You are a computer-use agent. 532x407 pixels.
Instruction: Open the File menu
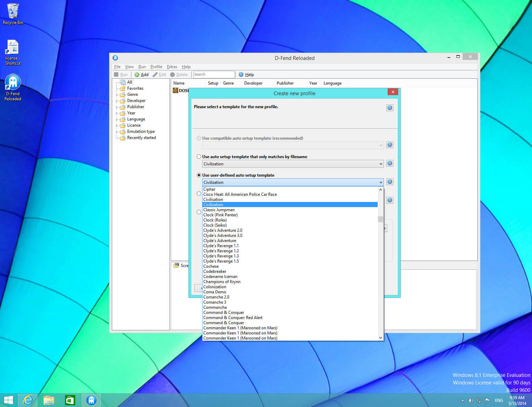(x=117, y=67)
